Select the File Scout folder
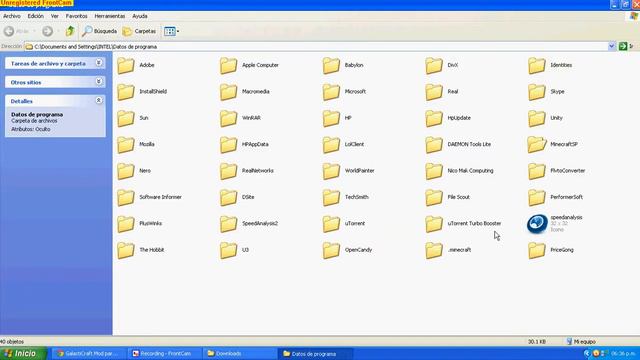 point(448,197)
